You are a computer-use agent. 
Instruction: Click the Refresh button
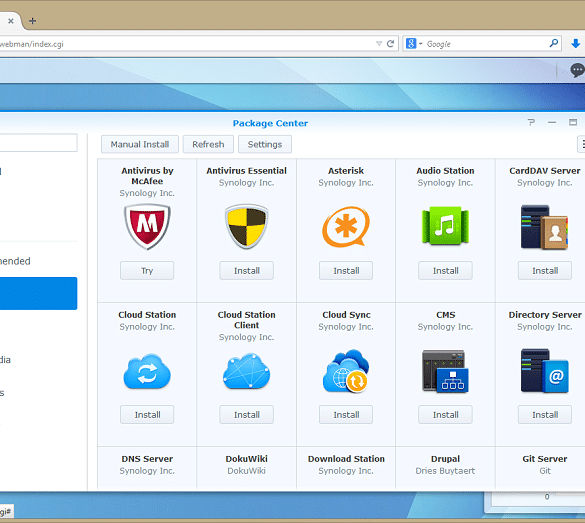coord(208,144)
